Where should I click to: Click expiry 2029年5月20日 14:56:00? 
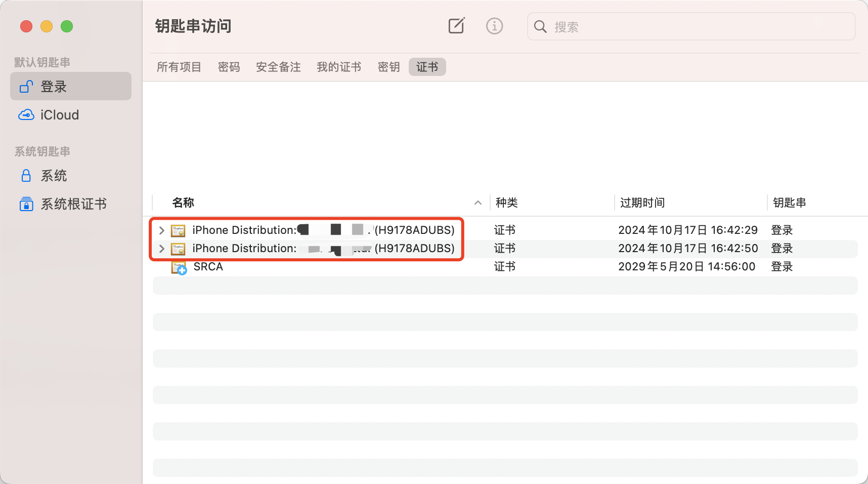point(687,267)
